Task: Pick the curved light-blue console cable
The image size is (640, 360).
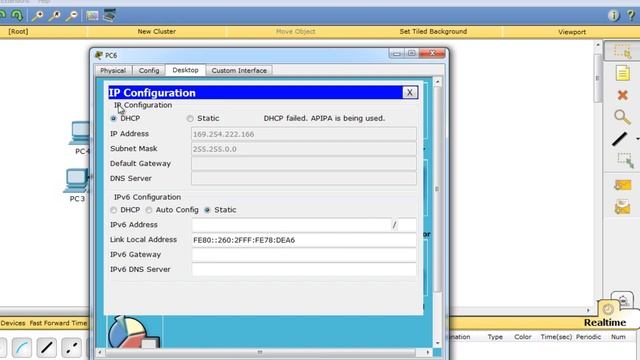Action: pos(22,348)
